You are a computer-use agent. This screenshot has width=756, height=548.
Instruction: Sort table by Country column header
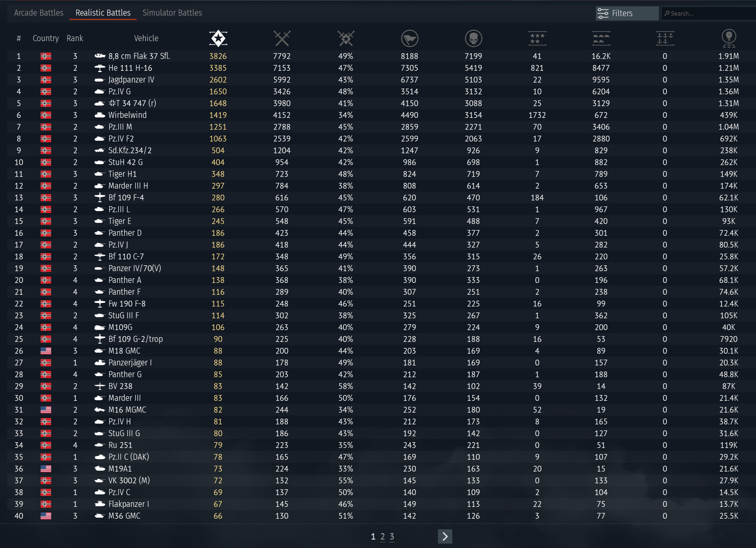[46, 38]
